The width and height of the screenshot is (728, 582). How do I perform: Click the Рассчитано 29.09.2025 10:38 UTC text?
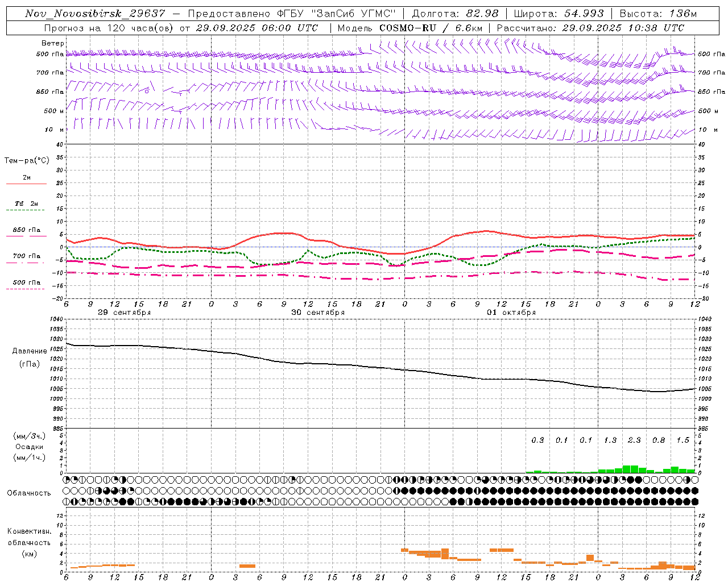(x=590, y=28)
